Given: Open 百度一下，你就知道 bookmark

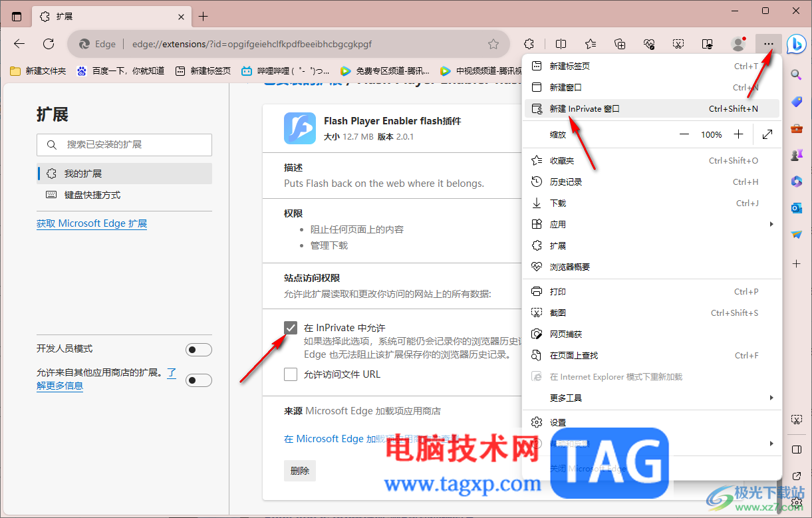Looking at the screenshot, I should [120, 70].
